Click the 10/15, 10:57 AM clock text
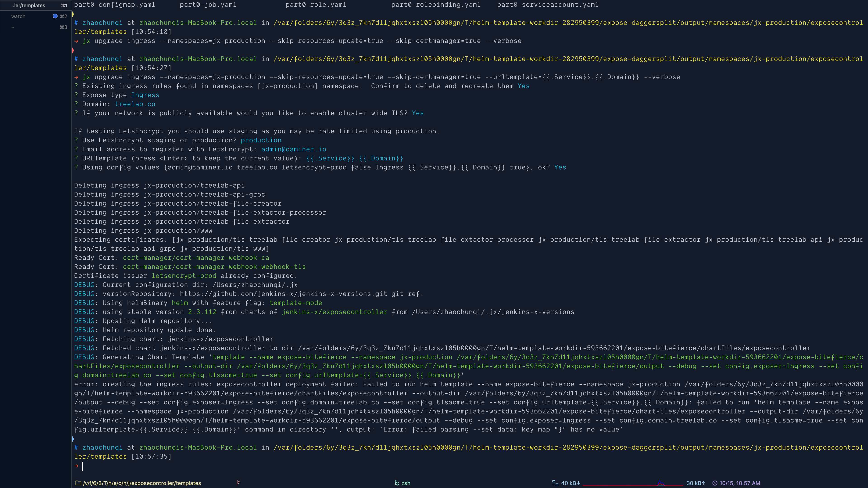Viewport: 868px width, 488px height. (740, 483)
